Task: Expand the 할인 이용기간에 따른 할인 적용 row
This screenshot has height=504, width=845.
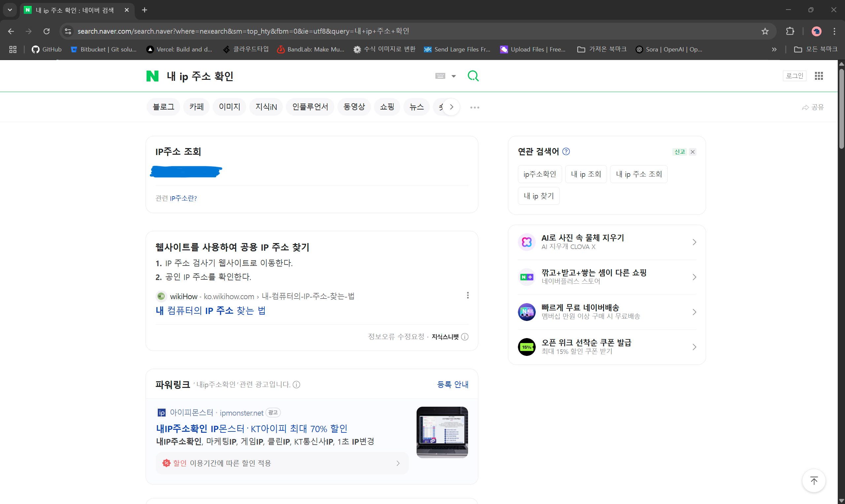Action: point(282,463)
